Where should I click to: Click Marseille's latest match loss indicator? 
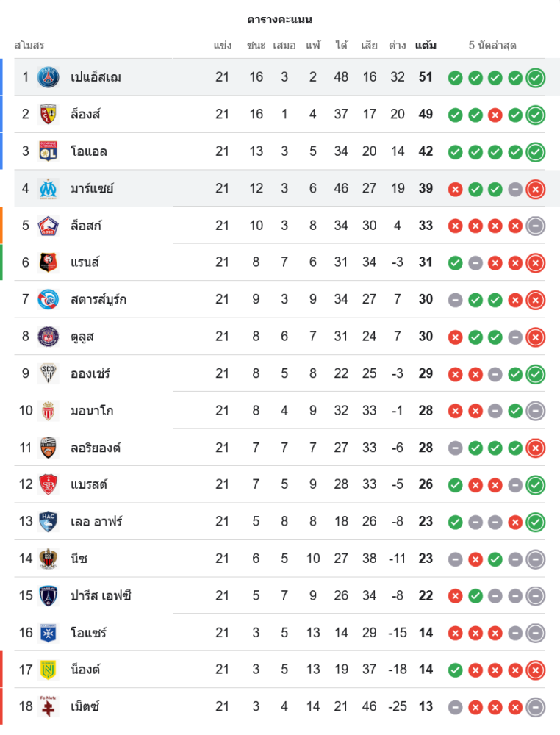coord(536,188)
